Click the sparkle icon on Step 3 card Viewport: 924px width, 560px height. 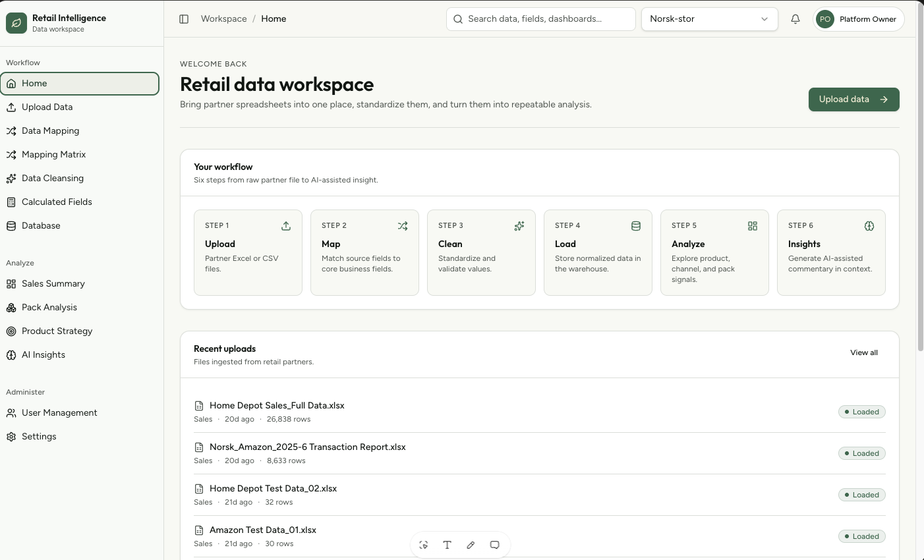[519, 226]
